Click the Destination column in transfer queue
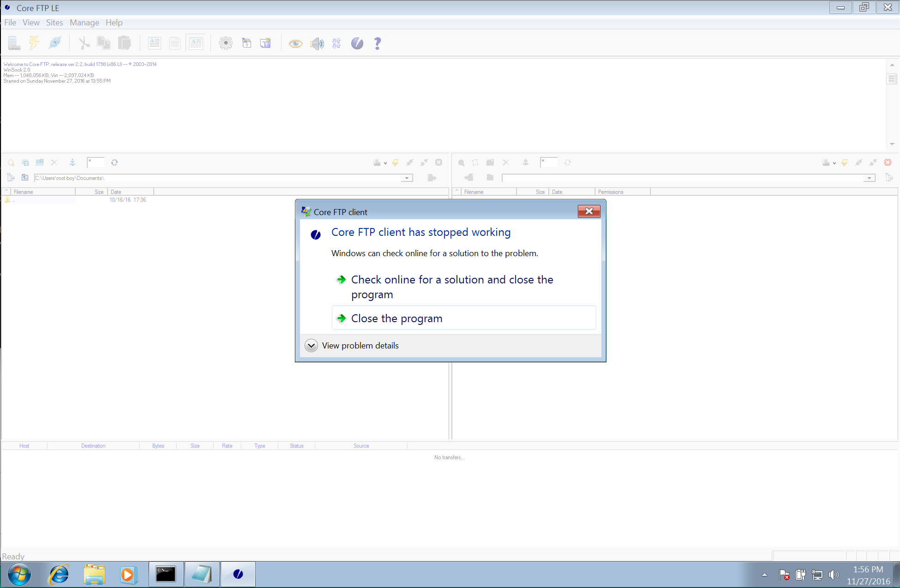The image size is (900, 588). click(93, 446)
